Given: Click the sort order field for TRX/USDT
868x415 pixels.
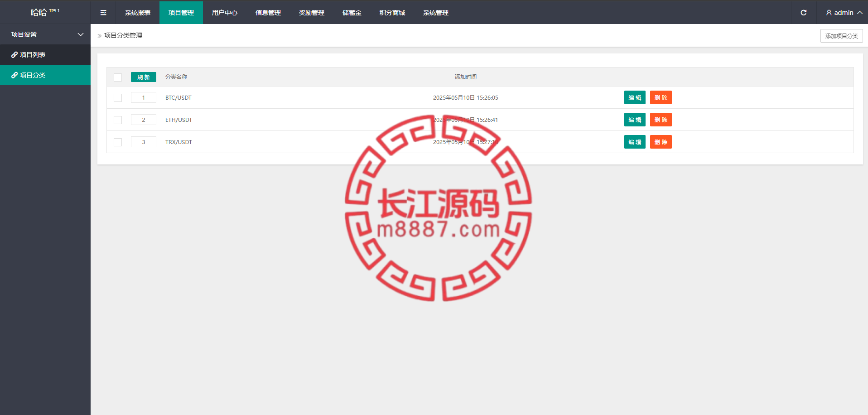Looking at the screenshot, I should click(144, 142).
